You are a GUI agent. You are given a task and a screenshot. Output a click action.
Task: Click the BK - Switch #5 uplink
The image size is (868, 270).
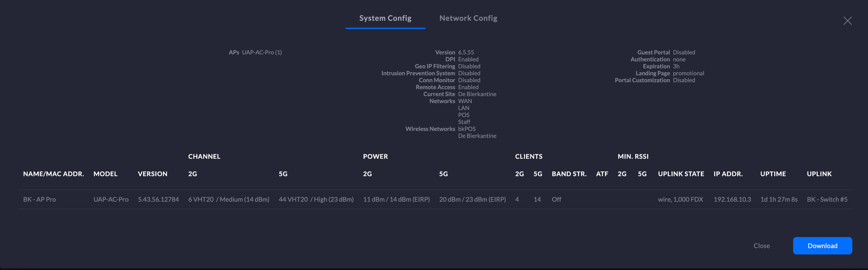(x=827, y=199)
